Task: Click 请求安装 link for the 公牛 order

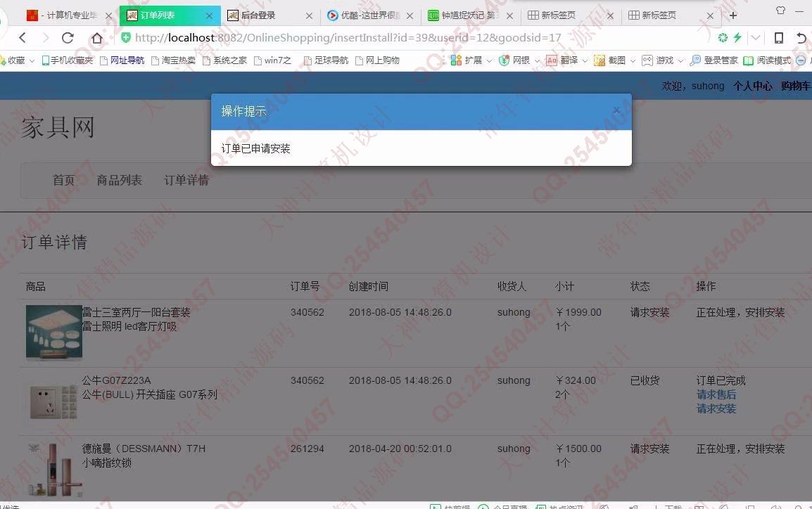Action: 716,408
